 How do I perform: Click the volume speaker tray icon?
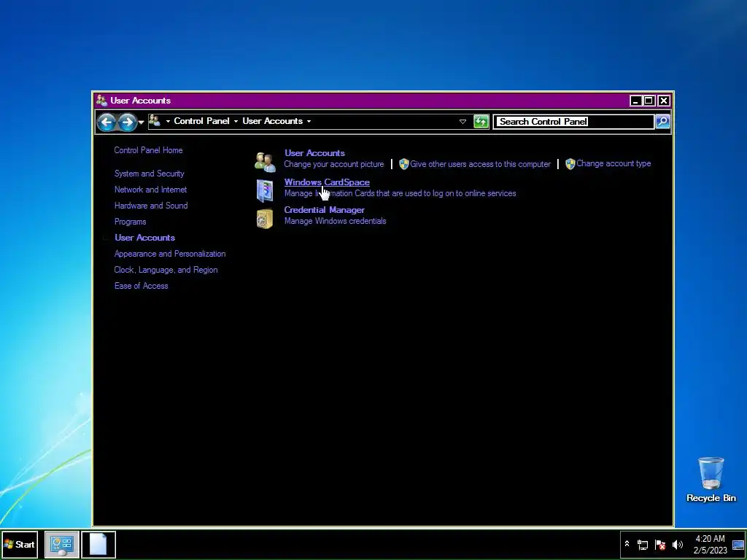(677, 545)
